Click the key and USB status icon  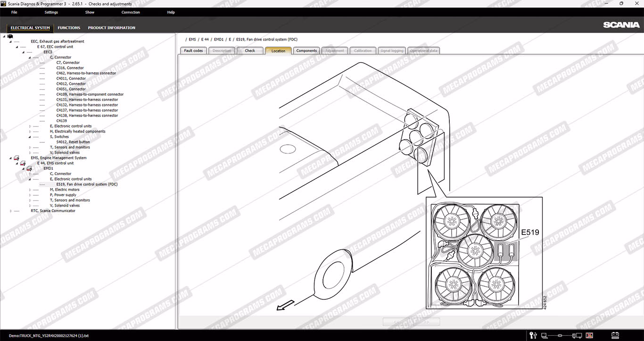point(533,336)
